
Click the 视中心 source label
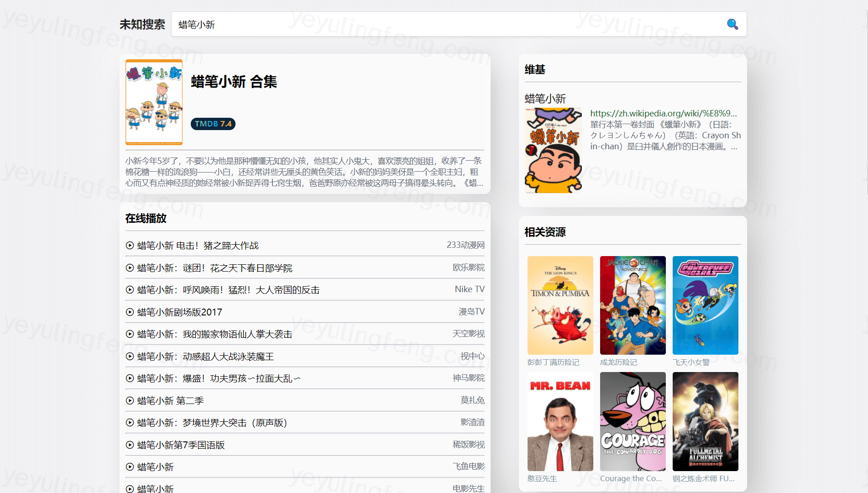pos(472,356)
